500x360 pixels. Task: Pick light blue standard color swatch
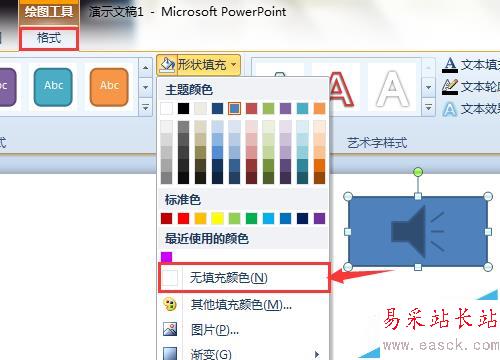[268, 219]
